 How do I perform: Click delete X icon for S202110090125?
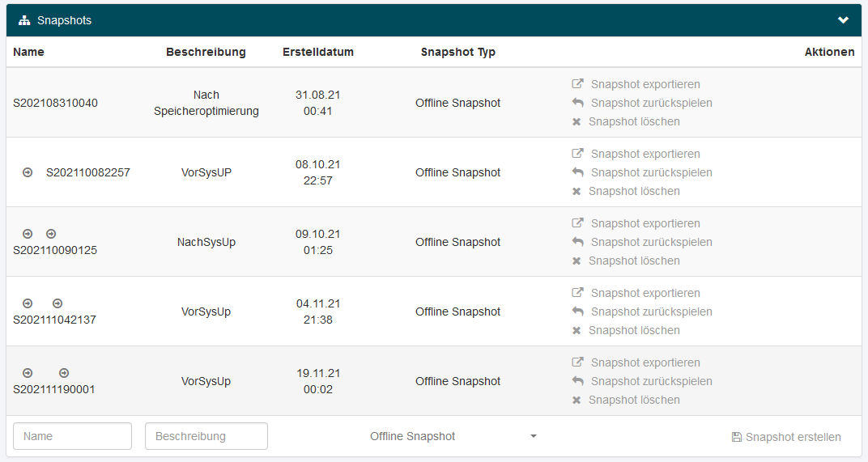click(577, 261)
